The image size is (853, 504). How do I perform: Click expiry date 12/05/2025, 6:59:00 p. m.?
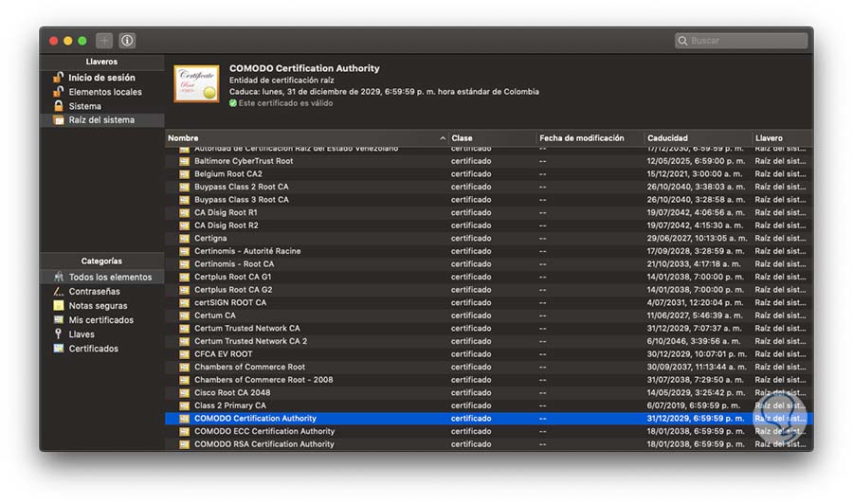pos(696,161)
